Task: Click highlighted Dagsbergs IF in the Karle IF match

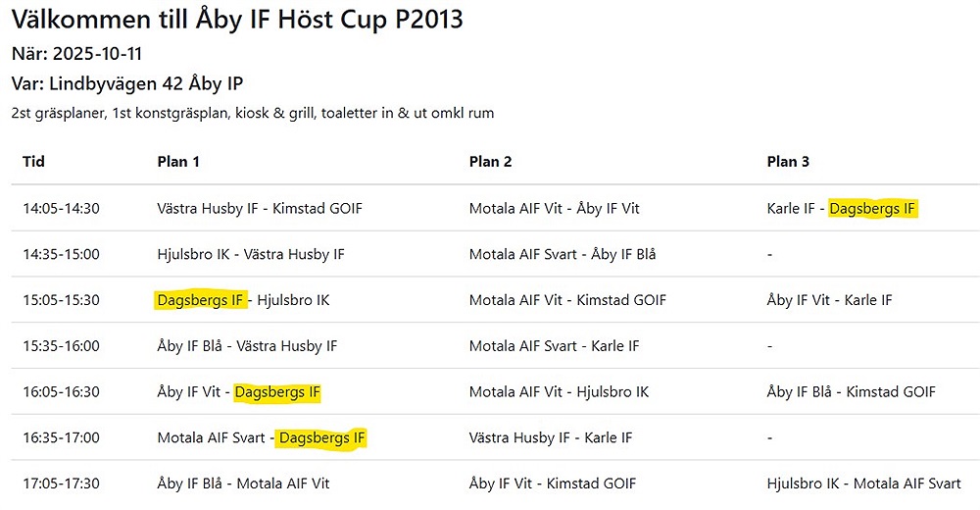Action: pos(872,208)
